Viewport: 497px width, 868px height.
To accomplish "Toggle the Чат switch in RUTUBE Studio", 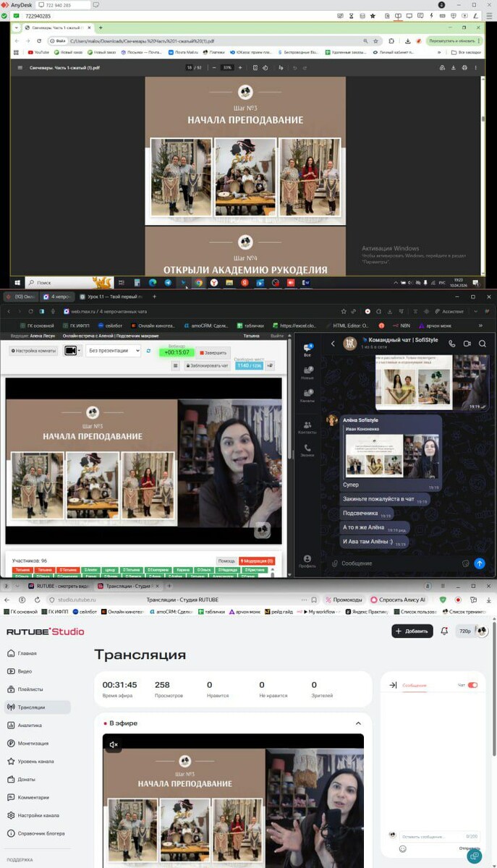I will [473, 685].
